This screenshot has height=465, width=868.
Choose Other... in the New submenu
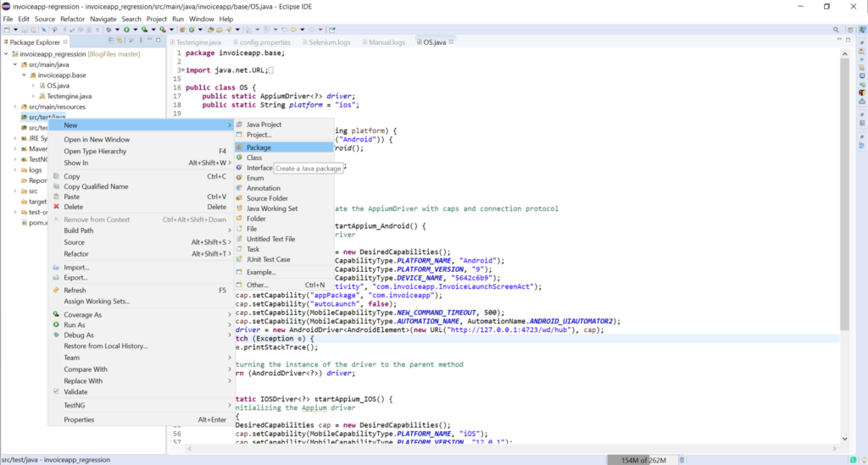click(284, 285)
